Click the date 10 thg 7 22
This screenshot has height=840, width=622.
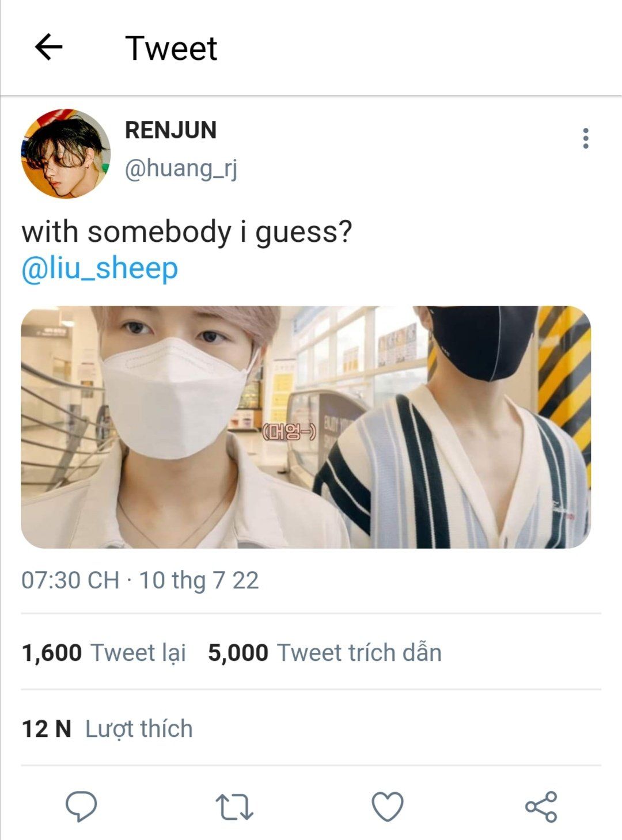pyautogui.click(x=199, y=580)
